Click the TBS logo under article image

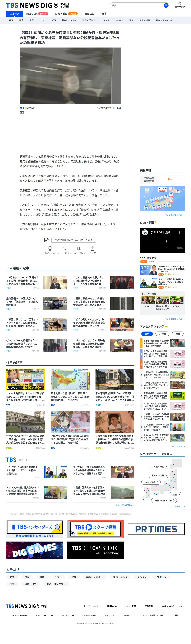tap(22, 108)
